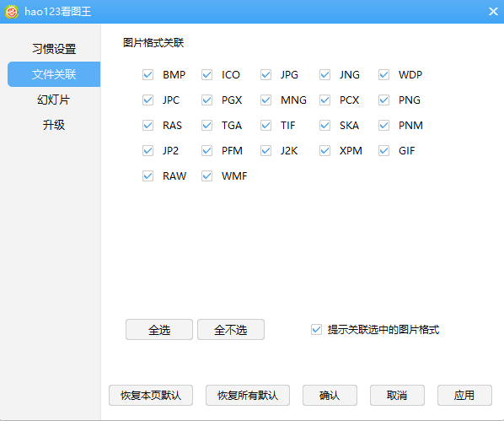Toggle the TIF format checkbox
The width and height of the screenshot is (504, 421).
[265, 125]
